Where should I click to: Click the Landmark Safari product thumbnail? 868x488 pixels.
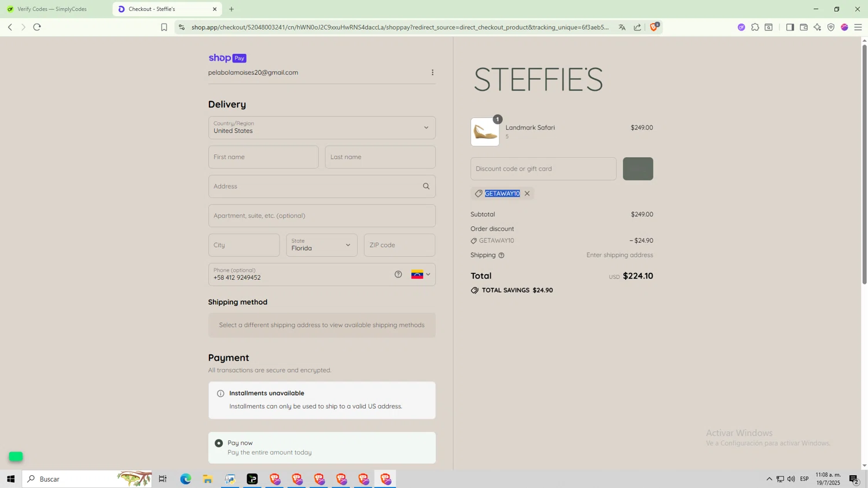(485, 132)
